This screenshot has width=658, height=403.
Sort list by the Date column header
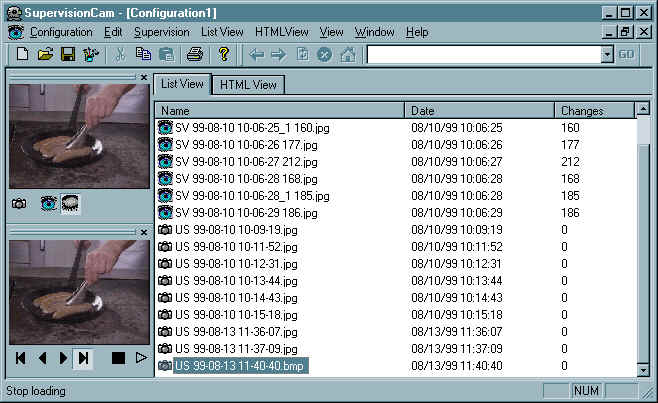[x=479, y=111]
